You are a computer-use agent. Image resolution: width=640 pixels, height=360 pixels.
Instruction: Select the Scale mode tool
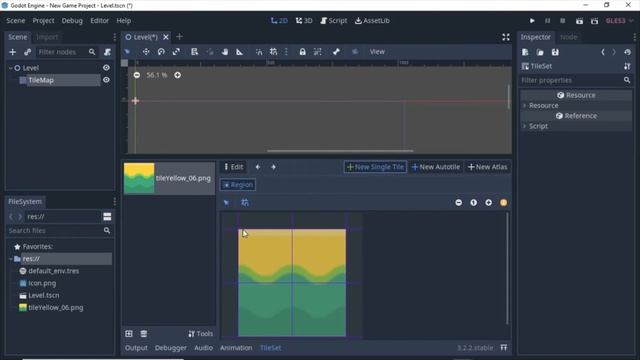pyautogui.click(x=176, y=52)
